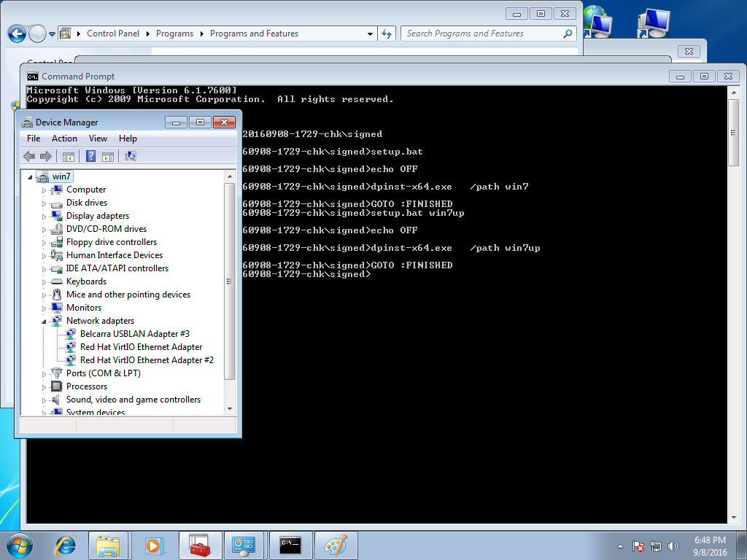The height and width of the screenshot is (560, 747).
Task: Switch to Command Prompt taskbar button
Action: point(290,545)
